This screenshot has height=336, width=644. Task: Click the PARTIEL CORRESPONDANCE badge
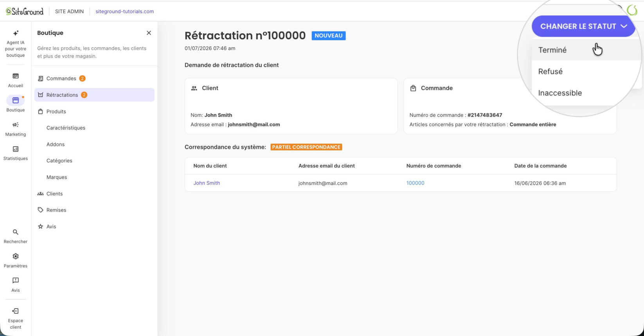pos(306,147)
